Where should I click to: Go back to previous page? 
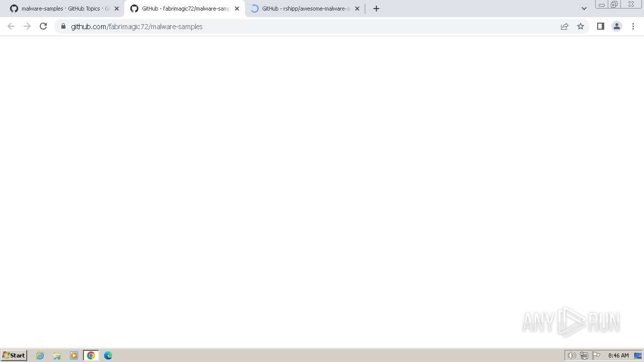[11, 26]
